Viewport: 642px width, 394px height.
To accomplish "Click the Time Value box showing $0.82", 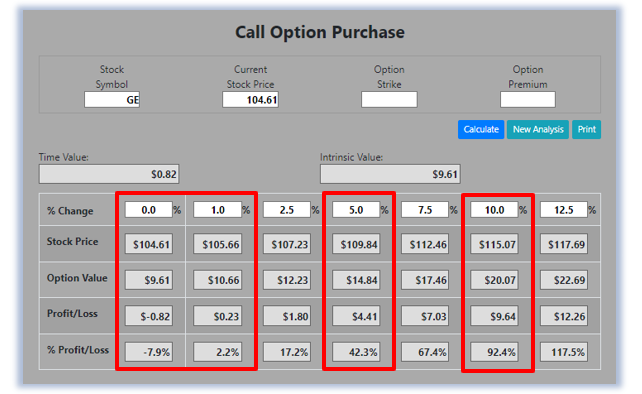I will click(x=109, y=174).
